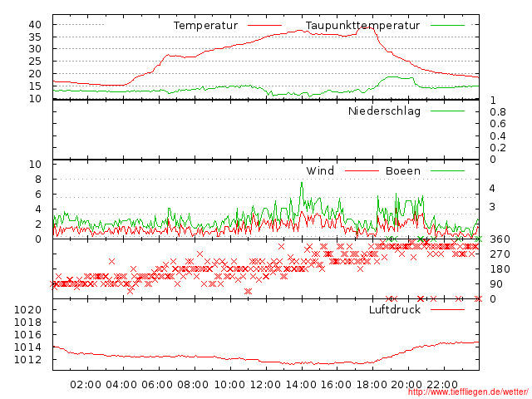Image resolution: width=532 pixels, height=399 pixels.
Task: Select the green Taupunkttemperatur legend line
Action: click(447, 26)
